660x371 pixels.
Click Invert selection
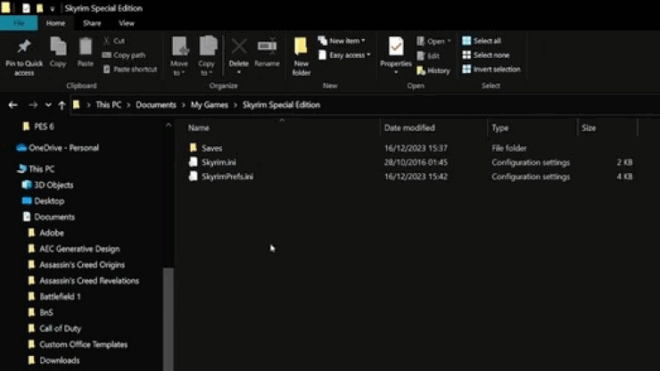(491, 69)
